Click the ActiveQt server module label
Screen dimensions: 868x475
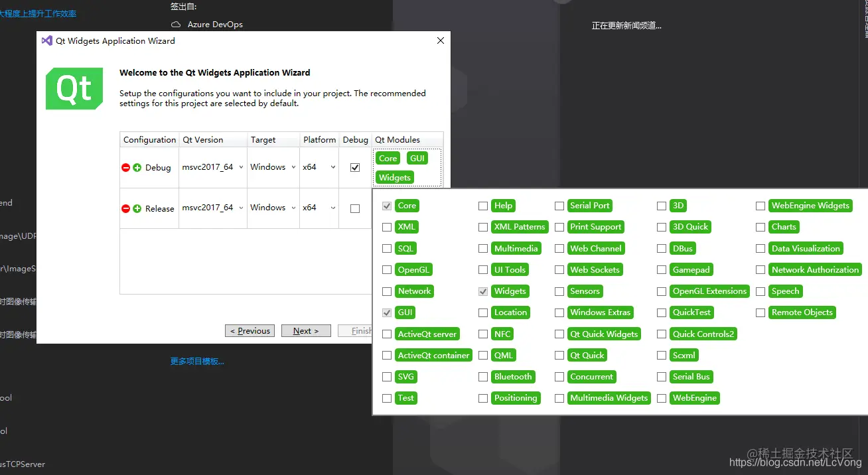pos(427,334)
